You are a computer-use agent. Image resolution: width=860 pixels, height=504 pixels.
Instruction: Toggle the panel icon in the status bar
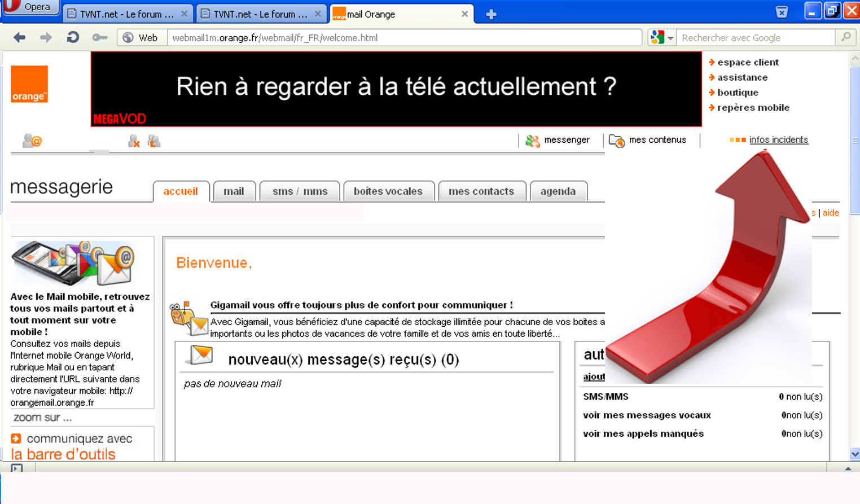(17, 468)
